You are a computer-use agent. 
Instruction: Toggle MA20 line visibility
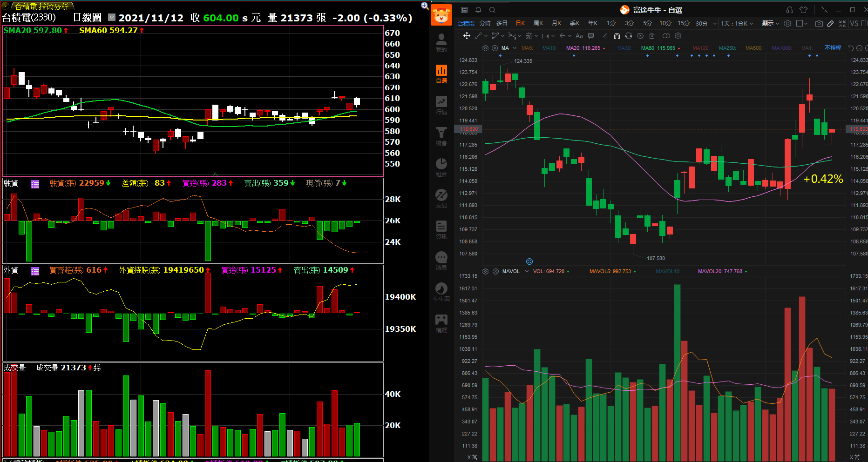[585, 48]
